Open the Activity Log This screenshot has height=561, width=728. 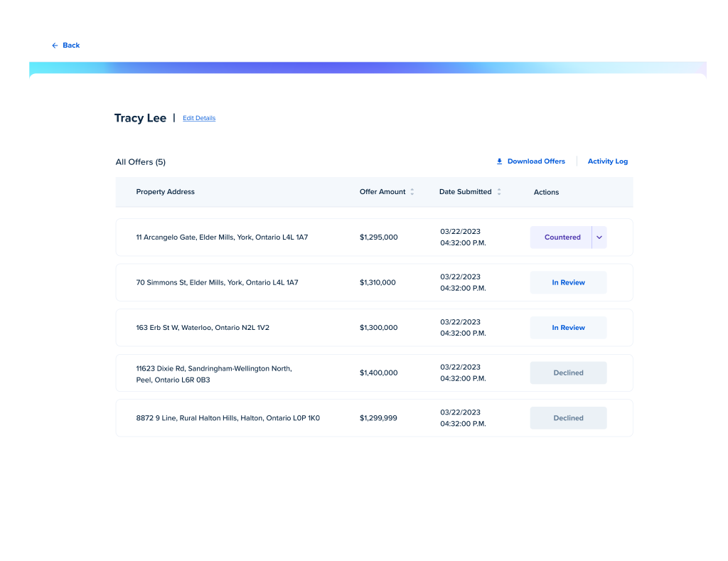pos(607,161)
